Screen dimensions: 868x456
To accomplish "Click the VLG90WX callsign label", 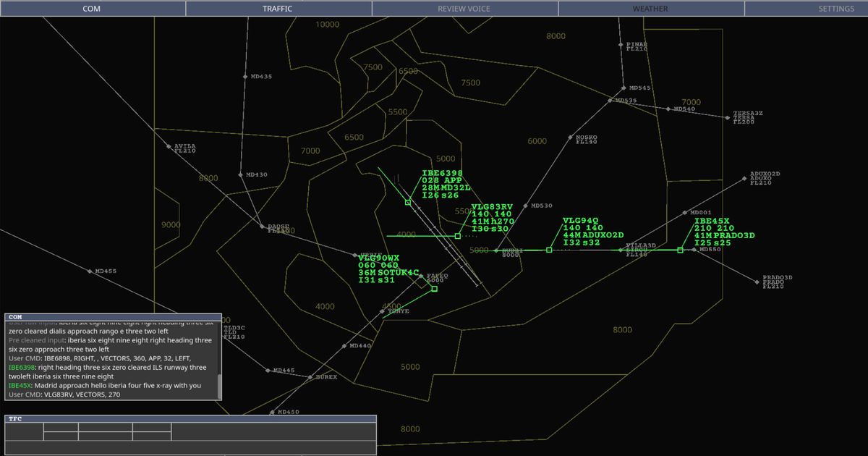I will pos(378,258).
